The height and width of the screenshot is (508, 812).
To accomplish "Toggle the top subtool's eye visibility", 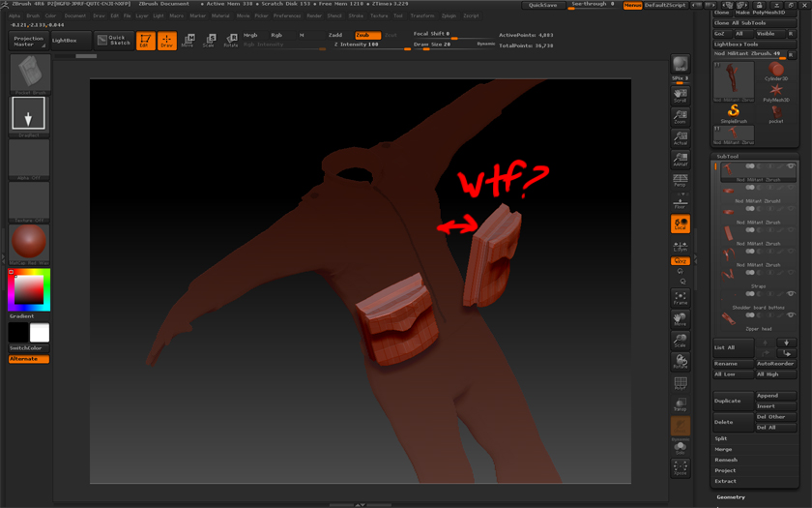I will click(791, 166).
